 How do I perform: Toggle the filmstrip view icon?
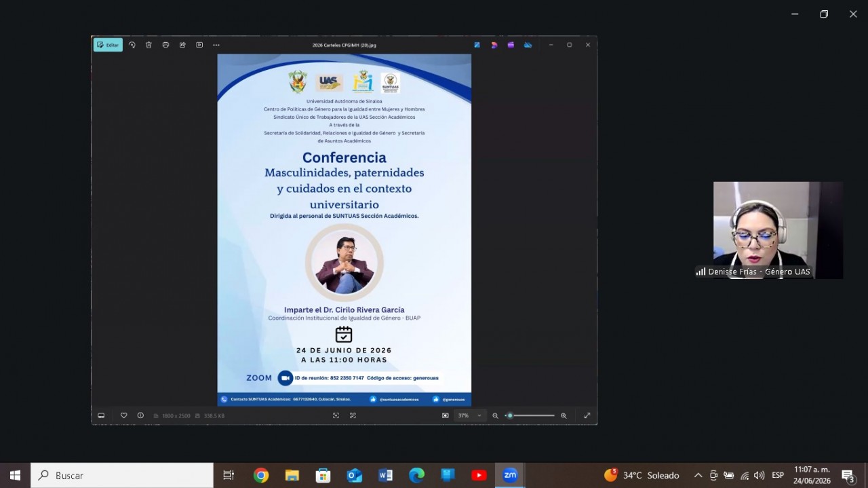click(x=101, y=415)
